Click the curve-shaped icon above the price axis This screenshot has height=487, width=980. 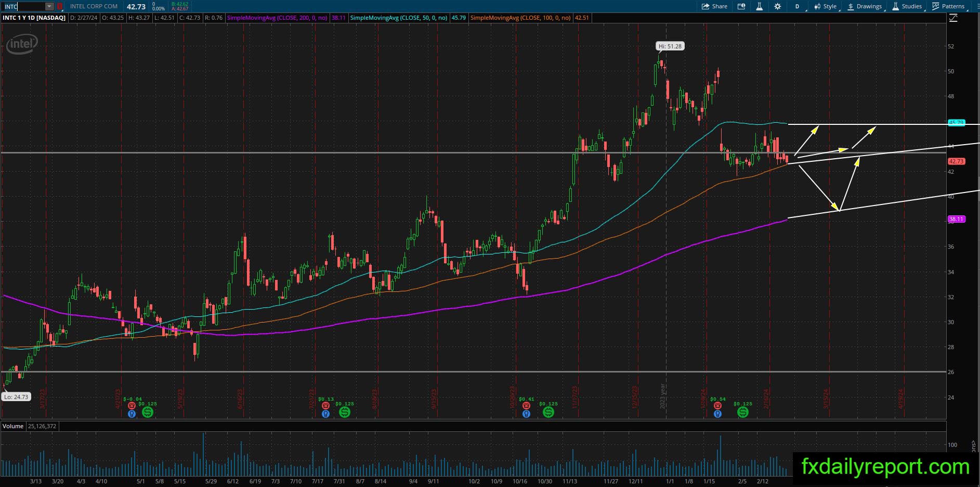[953, 18]
